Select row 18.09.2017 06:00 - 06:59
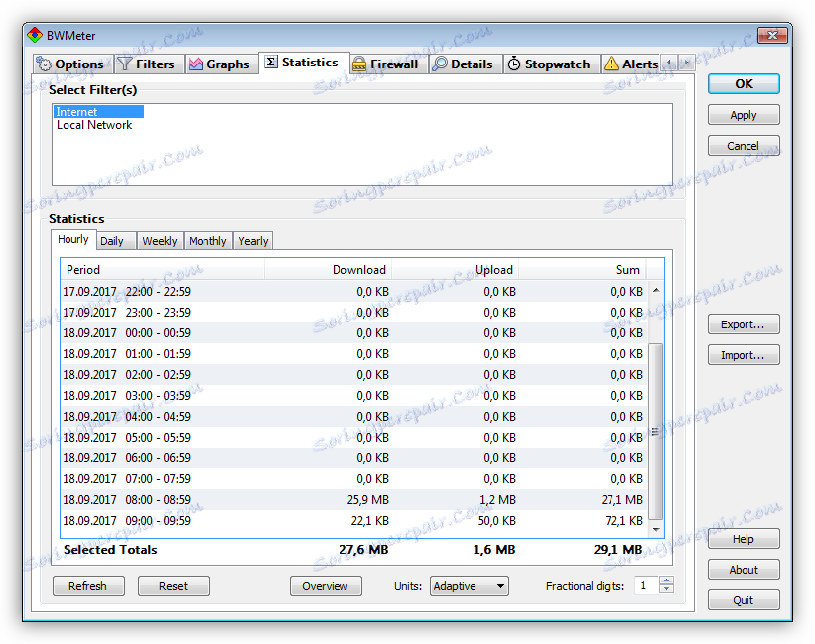The image size is (815, 644). point(354,457)
